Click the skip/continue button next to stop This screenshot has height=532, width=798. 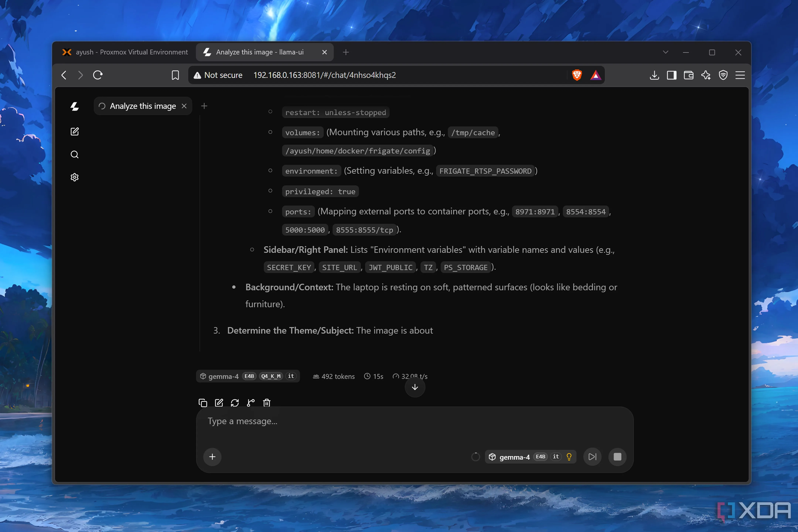click(592, 457)
